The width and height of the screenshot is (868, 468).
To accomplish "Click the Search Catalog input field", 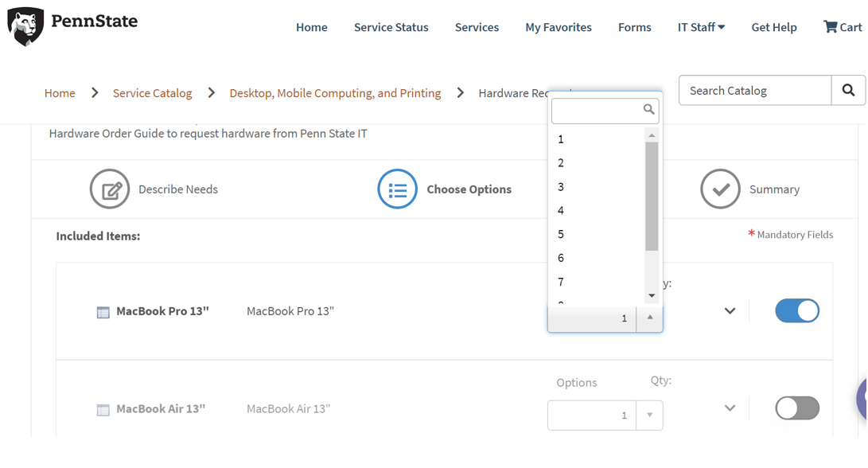I will coord(754,91).
